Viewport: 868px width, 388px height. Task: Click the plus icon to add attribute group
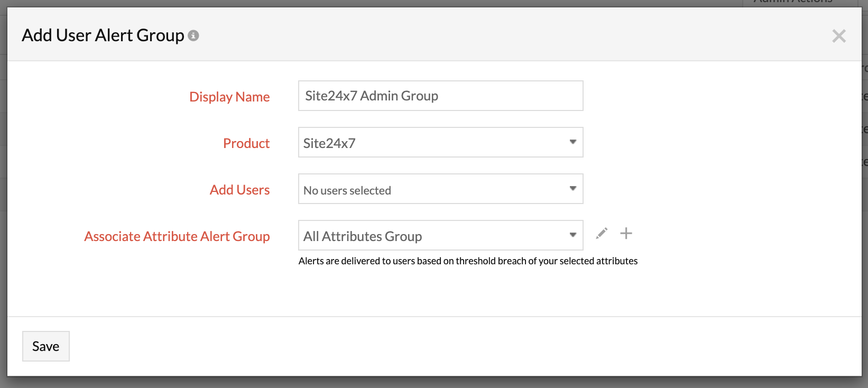[626, 234]
